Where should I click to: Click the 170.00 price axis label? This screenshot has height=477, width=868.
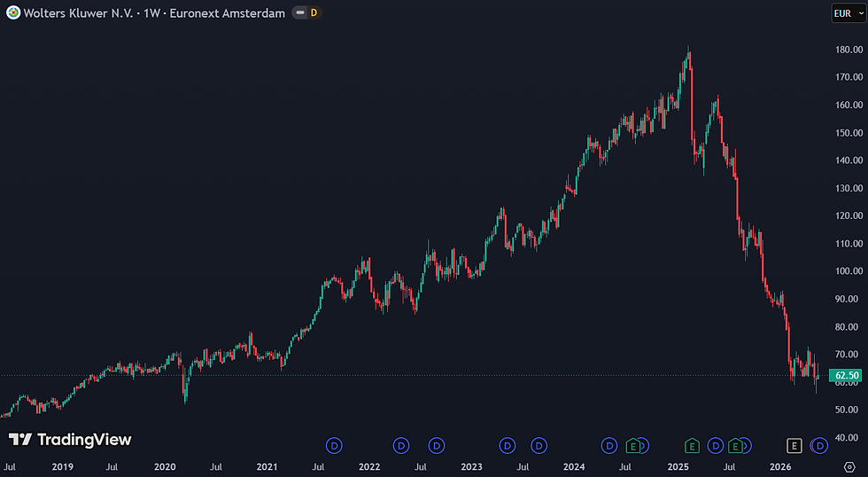pyautogui.click(x=849, y=77)
